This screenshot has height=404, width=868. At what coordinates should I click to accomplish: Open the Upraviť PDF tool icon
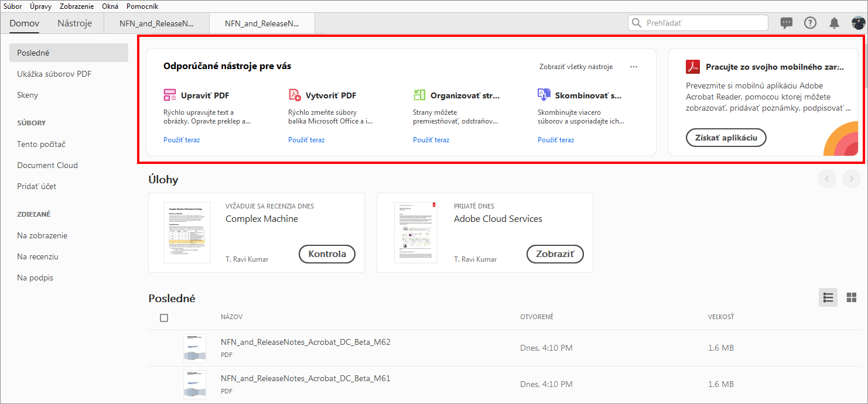[170, 95]
